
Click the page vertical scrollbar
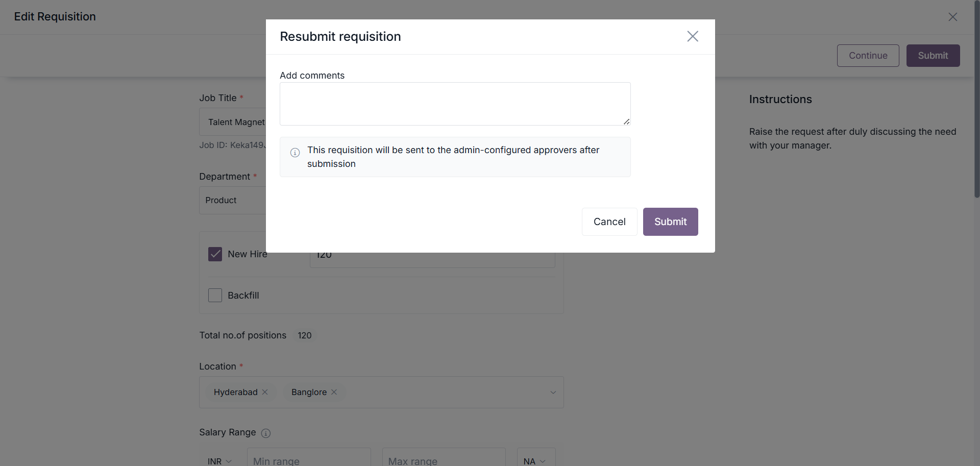tap(976, 102)
